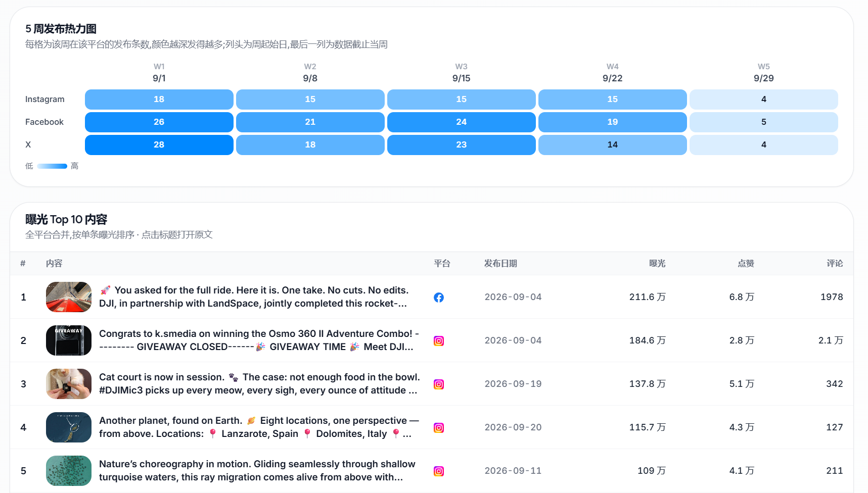Click the Instagram row label in heatmap
Viewport: 868px width, 493px height.
45,100
